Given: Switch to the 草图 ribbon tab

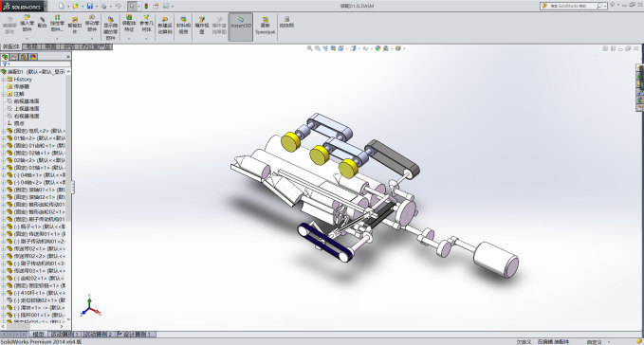Looking at the screenshot, I should click(x=50, y=46).
